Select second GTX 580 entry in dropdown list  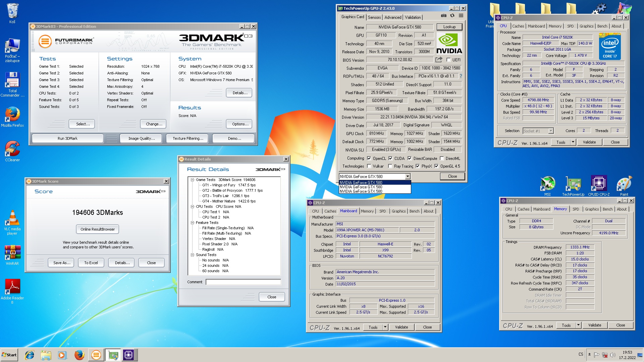point(375,187)
